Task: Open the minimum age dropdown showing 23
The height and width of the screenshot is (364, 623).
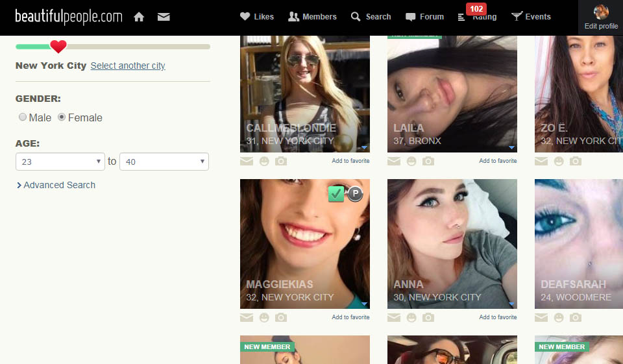Action: [x=60, y=162]
